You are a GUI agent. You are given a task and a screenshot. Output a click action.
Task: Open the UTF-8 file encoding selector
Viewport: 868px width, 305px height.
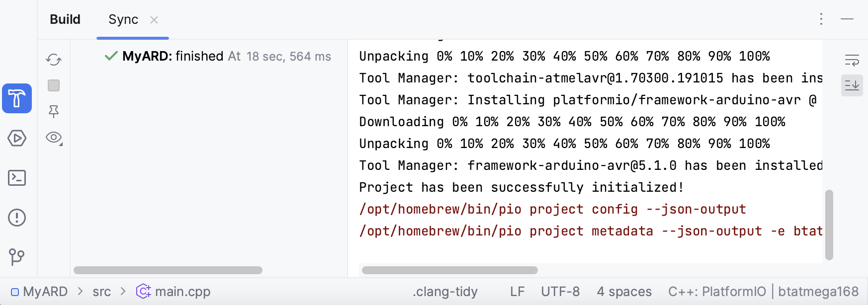click(560, 292)
